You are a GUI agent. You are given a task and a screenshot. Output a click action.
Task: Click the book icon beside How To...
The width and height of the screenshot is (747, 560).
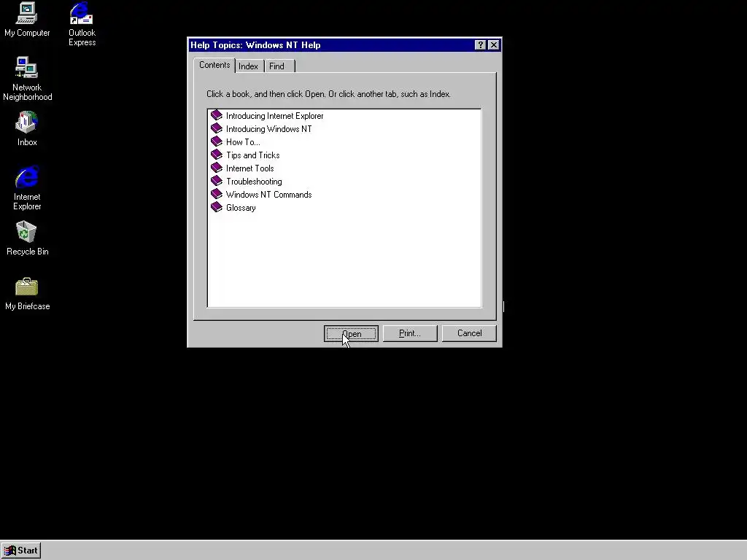pyautogui.click(x=217, y=141)
